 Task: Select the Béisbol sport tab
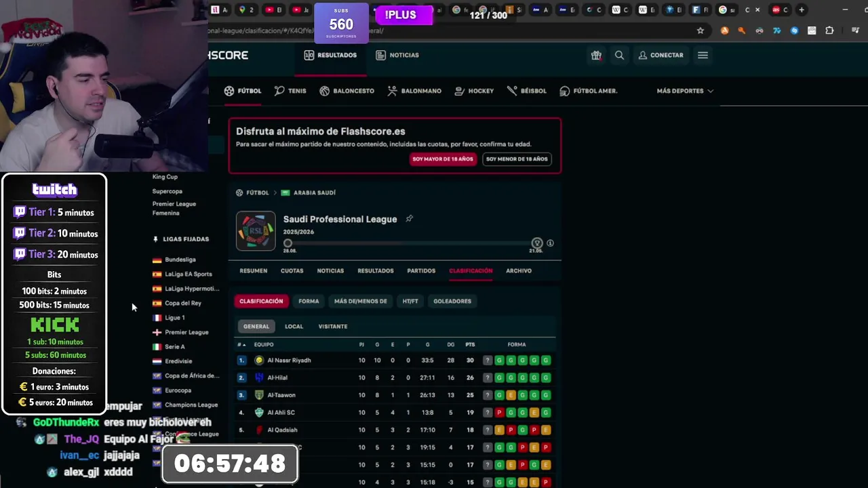[x=526, y=91]
